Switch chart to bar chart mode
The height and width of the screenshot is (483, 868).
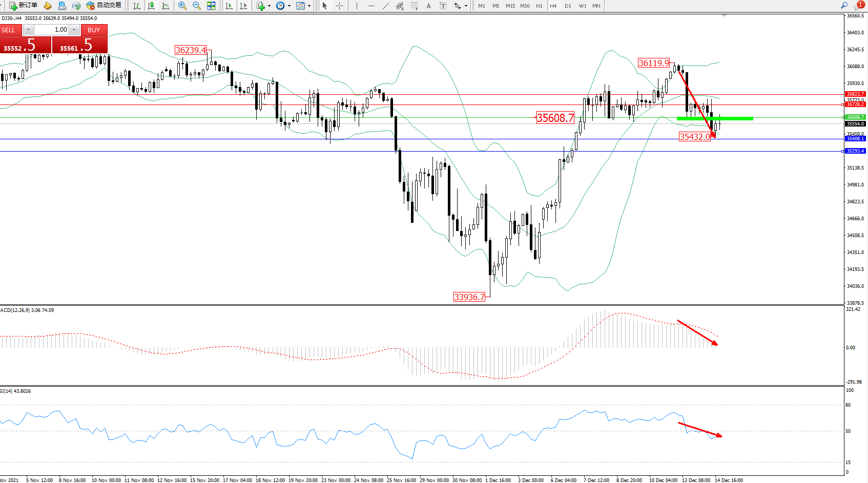pyautogui.click(x=137, y=6)
